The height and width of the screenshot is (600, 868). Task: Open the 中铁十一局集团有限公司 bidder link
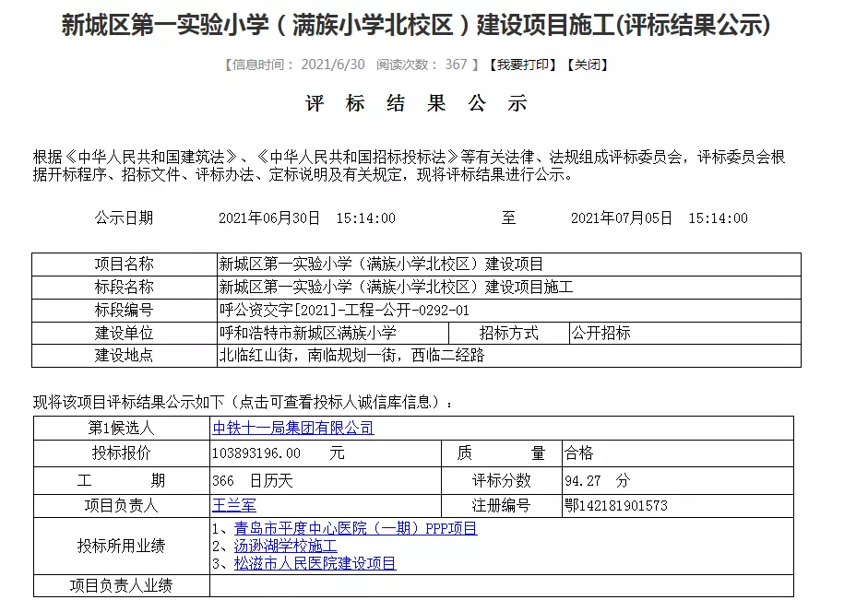293,428
